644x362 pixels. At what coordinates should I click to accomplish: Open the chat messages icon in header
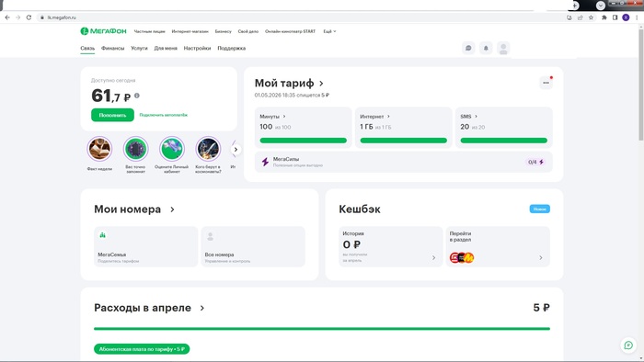click(x=468, y=48)
